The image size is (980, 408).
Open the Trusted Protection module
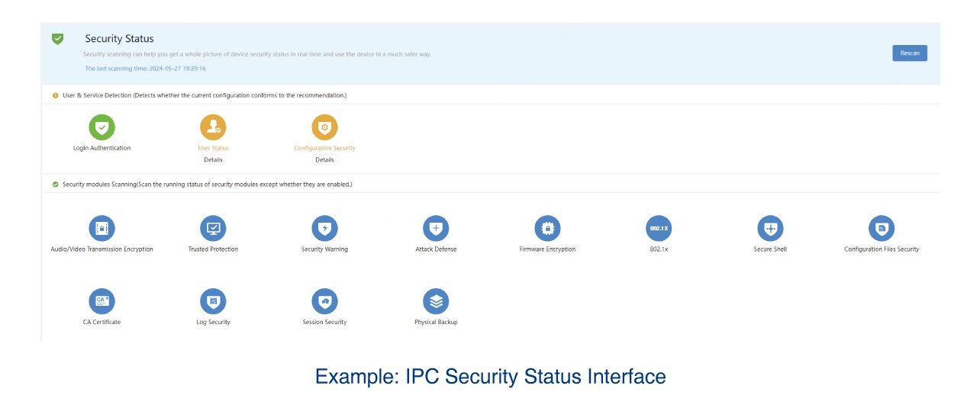point(213,228)
